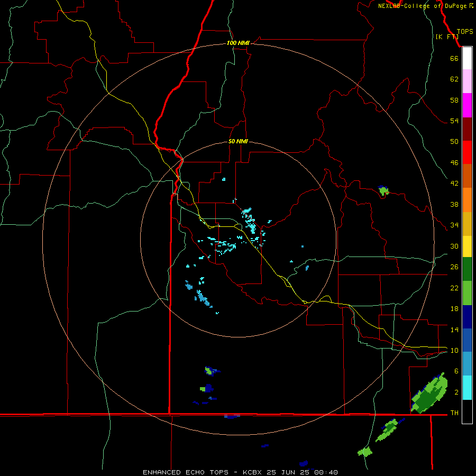
Task: Click the green-and-navy echo cell south of the 50 NMI ring
Action: click(x=210, y=371)
